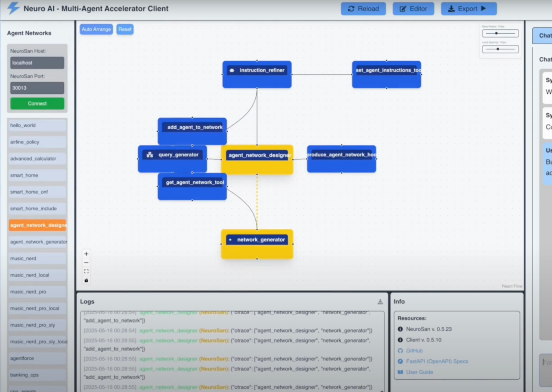Click the brain icon on instruction_refiner node
Screen dimensions: 552x392
click(x=232, y=70)
